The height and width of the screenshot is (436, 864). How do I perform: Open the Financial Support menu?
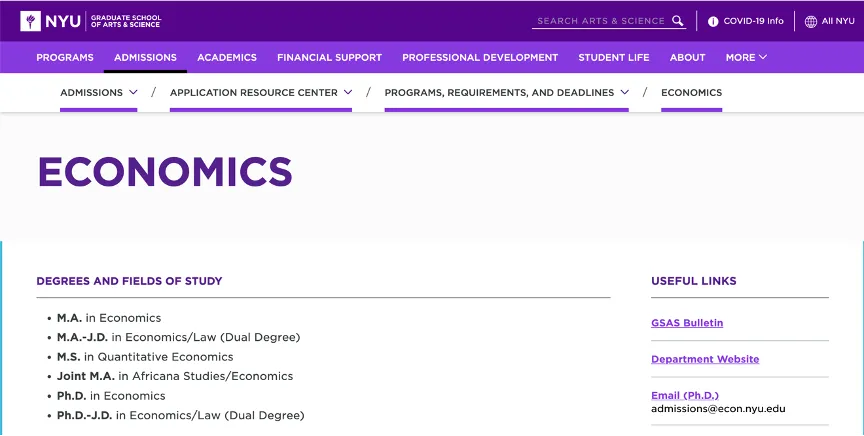(x=329, y=57)
